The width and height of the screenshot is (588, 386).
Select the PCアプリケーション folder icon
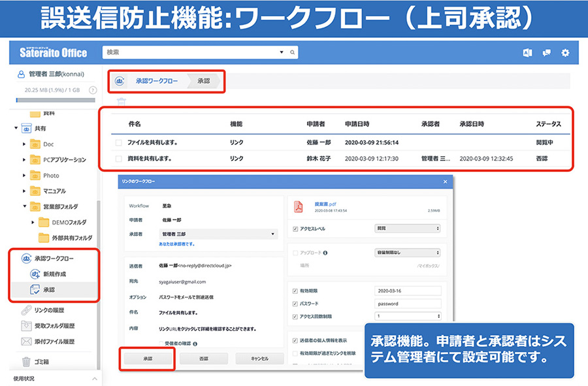[35, 159]
